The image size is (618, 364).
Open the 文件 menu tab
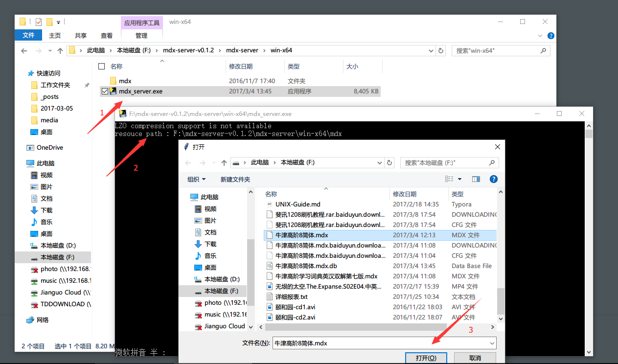pyautogui.click(x=28, y=35)
